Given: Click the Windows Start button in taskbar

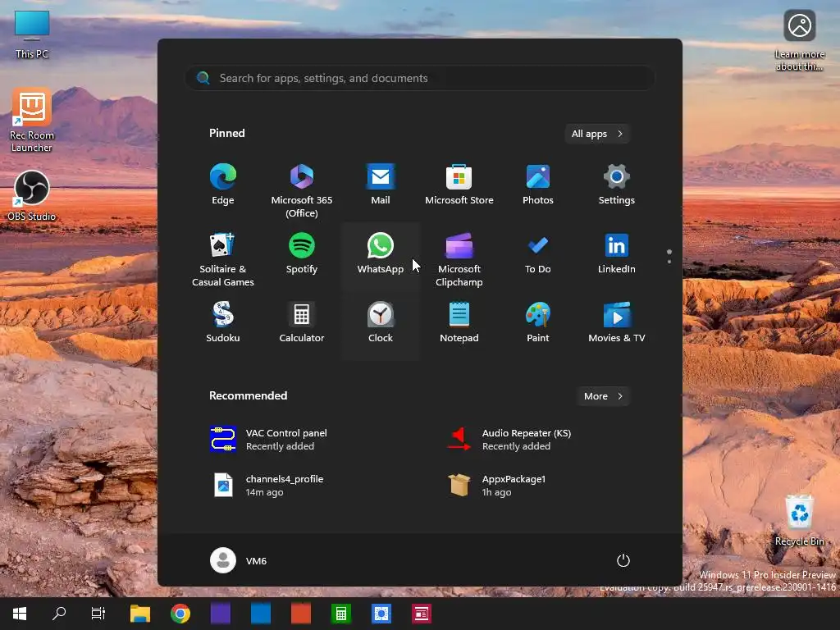Looking at the screenshot, I should coord(20,614).
